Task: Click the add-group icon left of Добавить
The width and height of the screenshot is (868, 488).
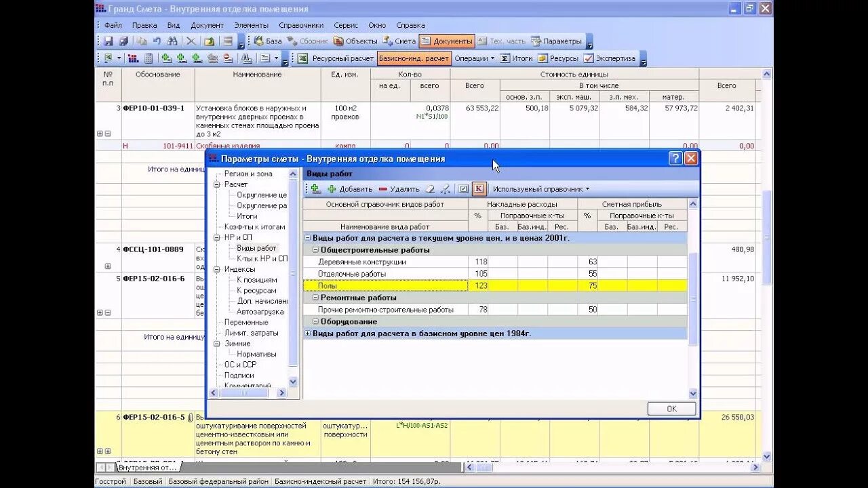Action: point(315,189)
